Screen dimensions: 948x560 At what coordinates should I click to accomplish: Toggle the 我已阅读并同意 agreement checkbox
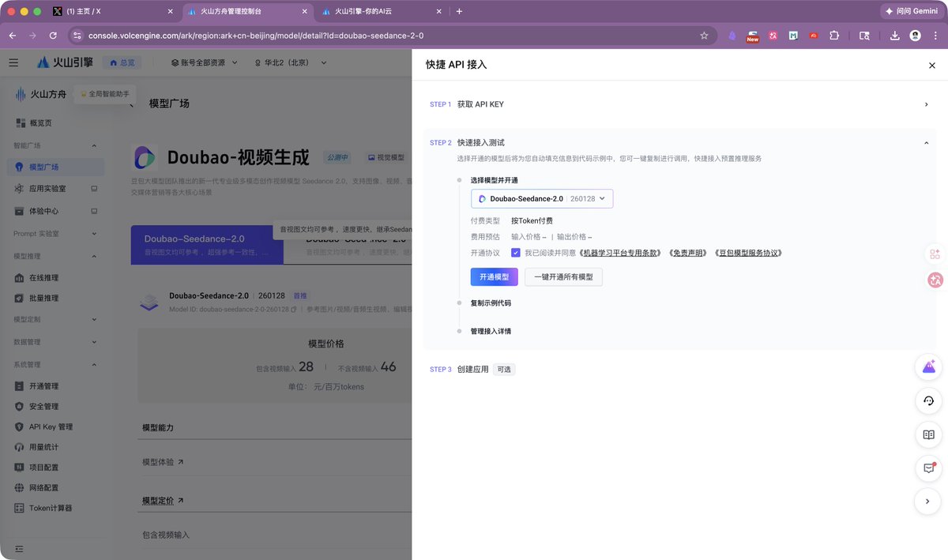click(x=515, y=253)
